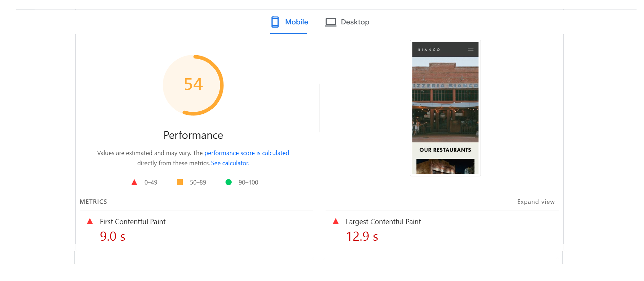This screenshot has height=281, width=644.
Task: Click the green circle legend icon for 90–100
Action: [229, 182]
